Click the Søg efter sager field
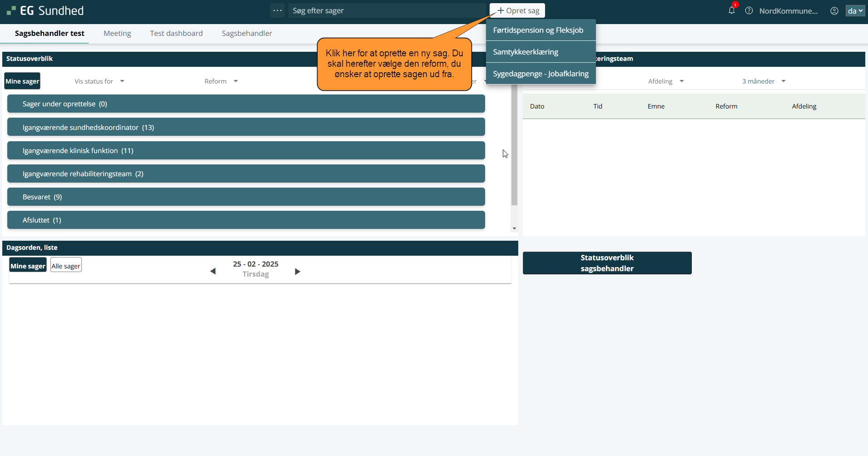Viewport: 868px width, 456px height. tap(386, 10)
